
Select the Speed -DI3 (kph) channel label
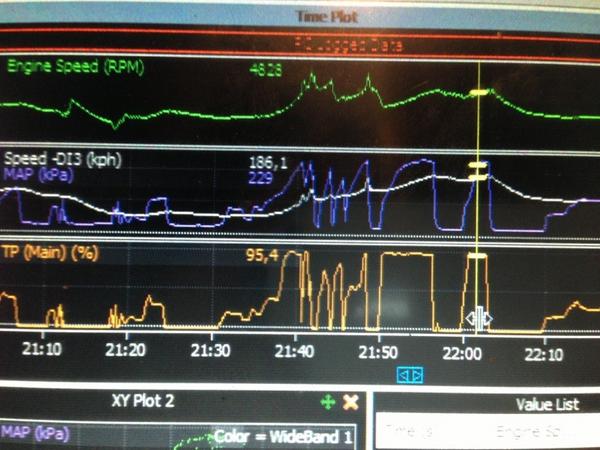[63, 159]
